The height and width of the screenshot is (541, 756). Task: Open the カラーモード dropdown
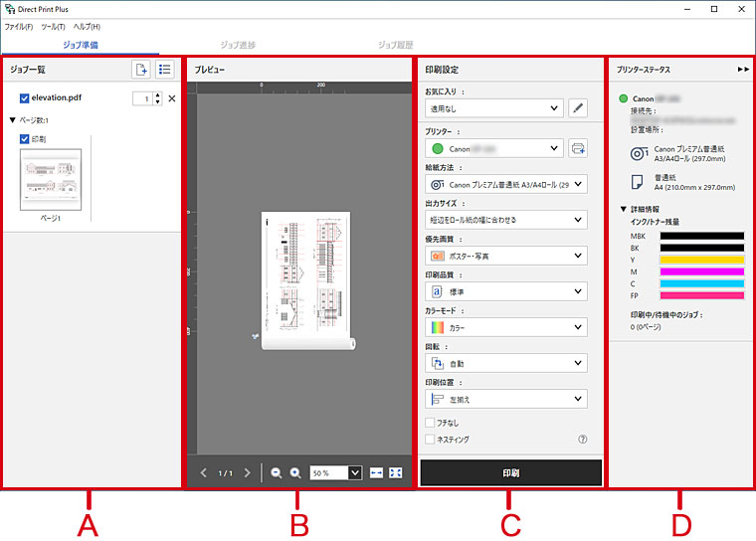(x=505, y=327)
